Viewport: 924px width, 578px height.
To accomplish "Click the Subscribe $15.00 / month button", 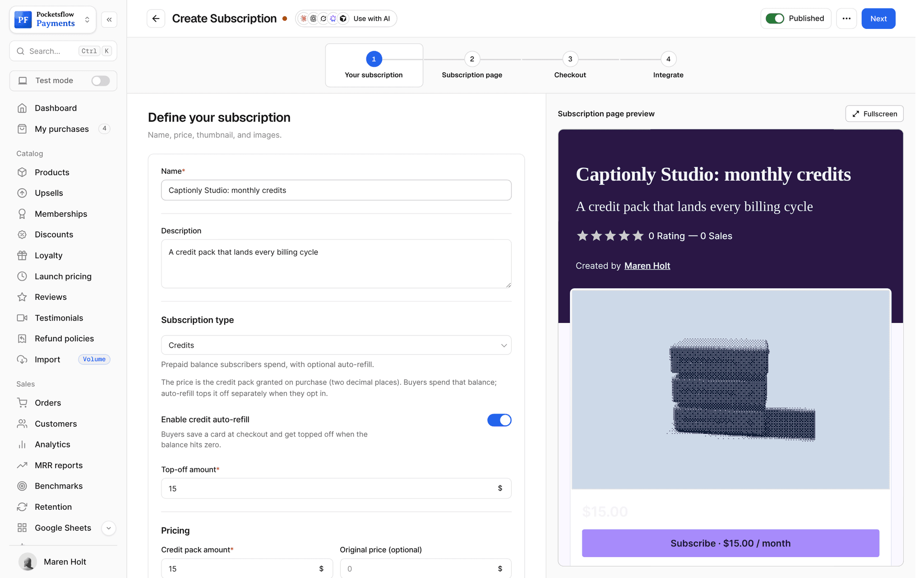I will (x=730, y=543).
